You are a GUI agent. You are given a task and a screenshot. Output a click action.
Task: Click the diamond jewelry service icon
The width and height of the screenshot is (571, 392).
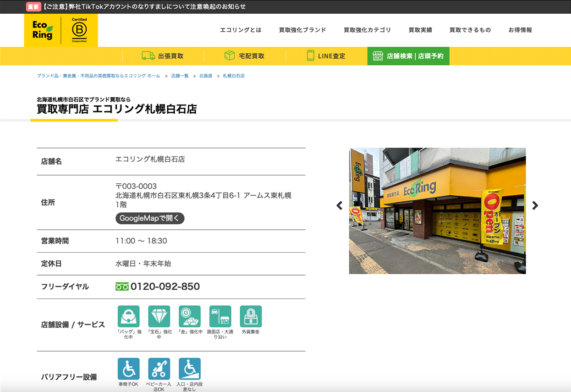[159, 316]
